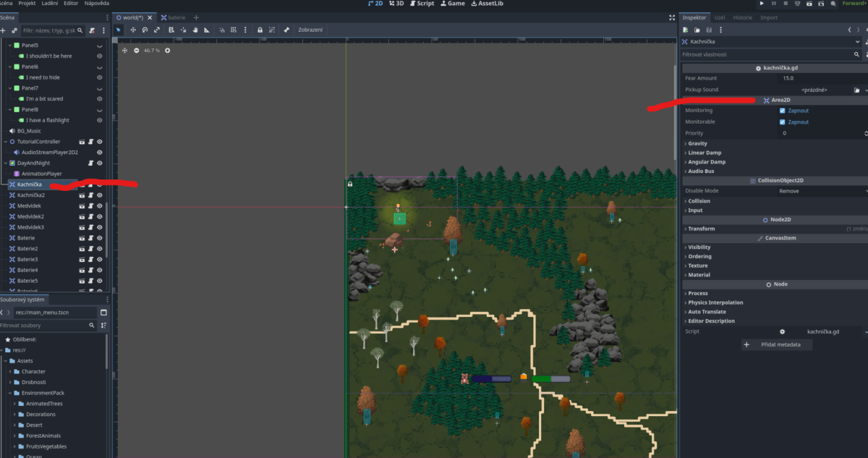Viewport: 868px width, 458px height.
Task: Uncheck the Monitoring checkbox
Action: click(783, 111)
